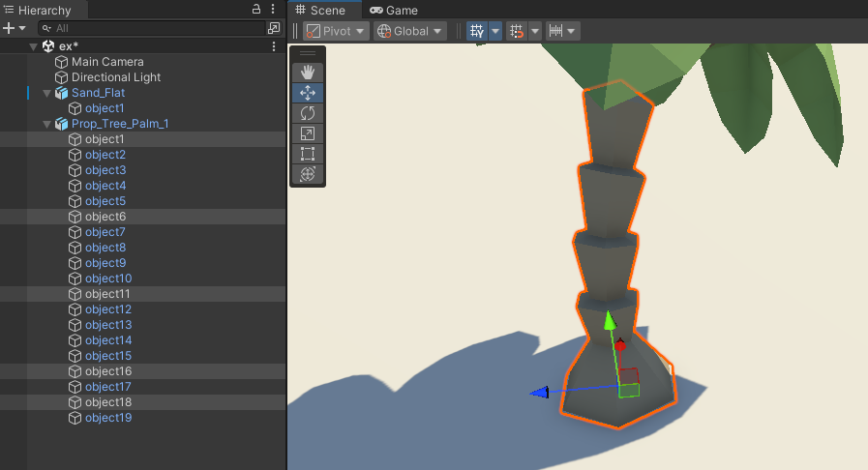This screenshot has width=868, height=470.
Task: Select the Transform tool
Action: click(309, 174)
